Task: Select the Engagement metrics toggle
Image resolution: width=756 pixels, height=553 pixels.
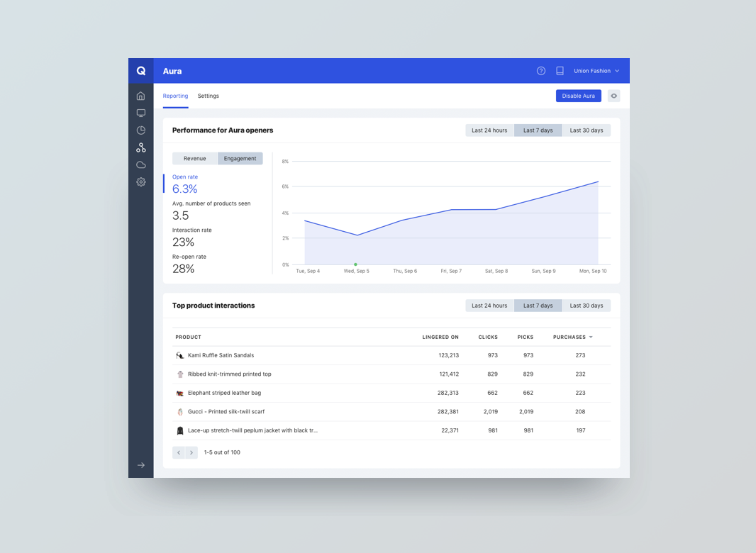Action: (x=240, y=159)
